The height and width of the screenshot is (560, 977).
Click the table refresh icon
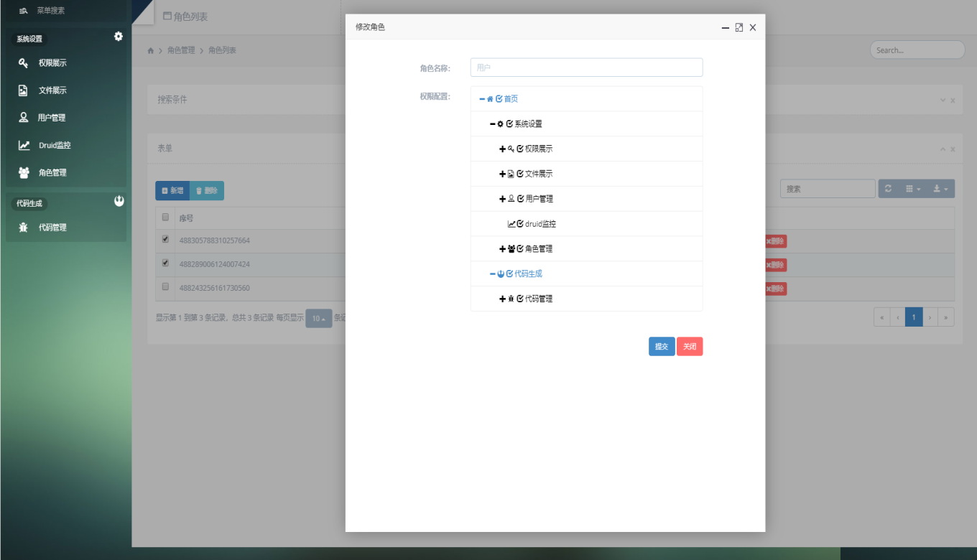(889, 188)
